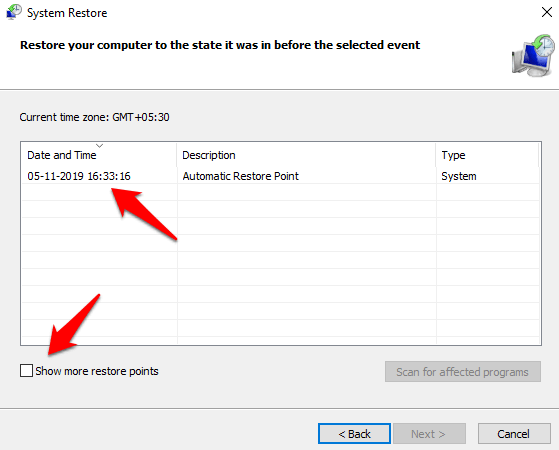Cancel the System Restore wizard

pos(514,434)
